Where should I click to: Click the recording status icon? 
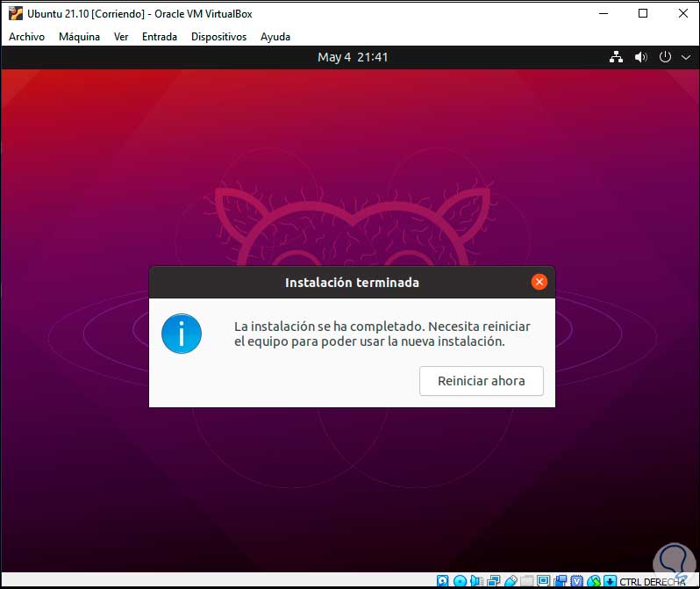(561, 580)
